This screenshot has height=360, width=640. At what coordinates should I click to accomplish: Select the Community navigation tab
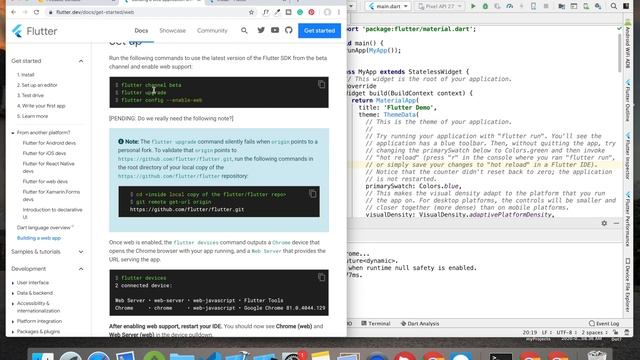(212, 31)
